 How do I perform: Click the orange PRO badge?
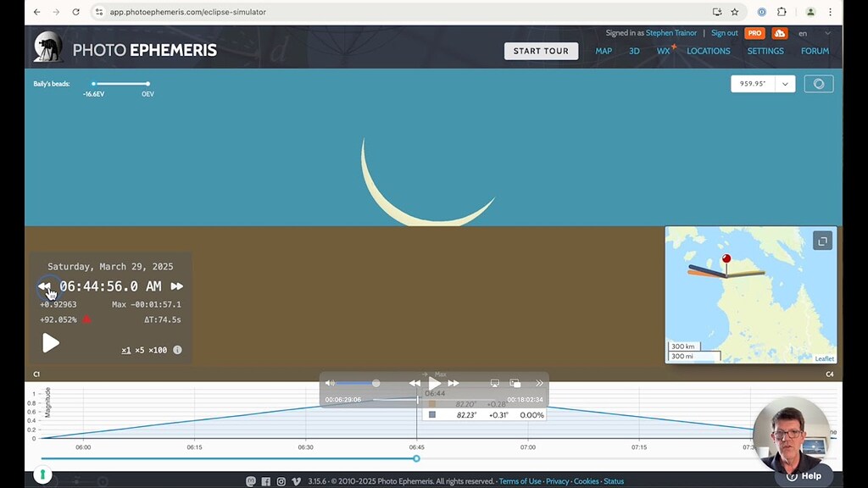click(x=754, y=33)
